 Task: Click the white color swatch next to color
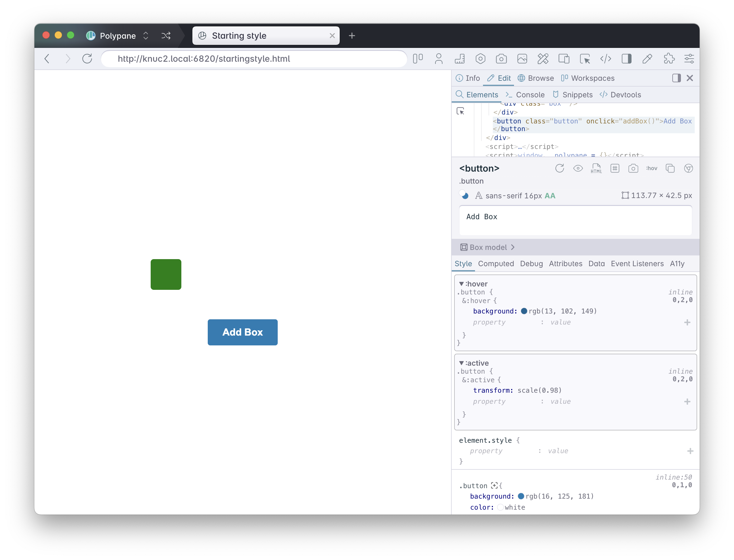(500, 507)
